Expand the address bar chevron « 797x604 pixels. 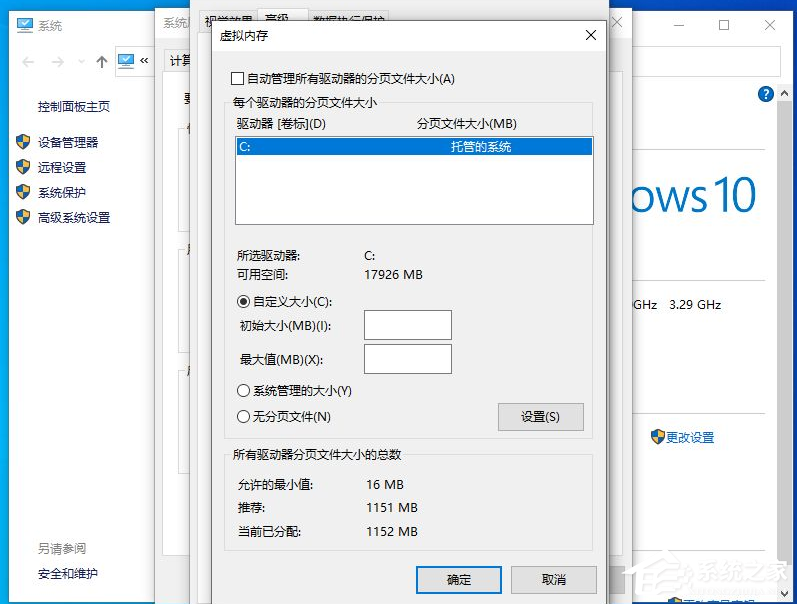(x=144, y=61)
